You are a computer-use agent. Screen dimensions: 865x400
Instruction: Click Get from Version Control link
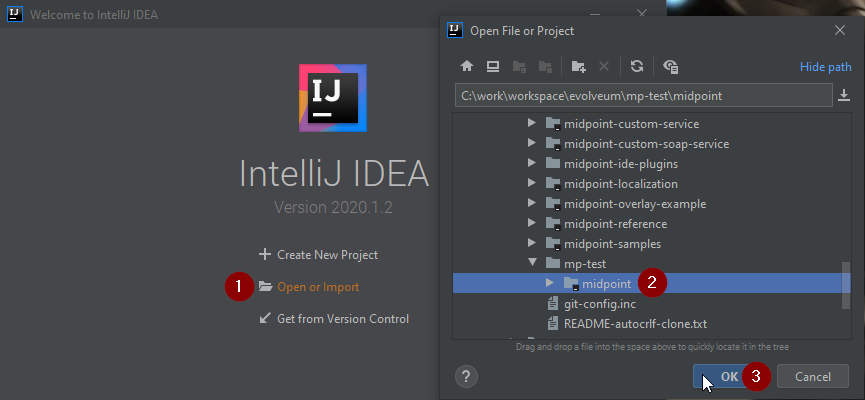pos(343,319)
